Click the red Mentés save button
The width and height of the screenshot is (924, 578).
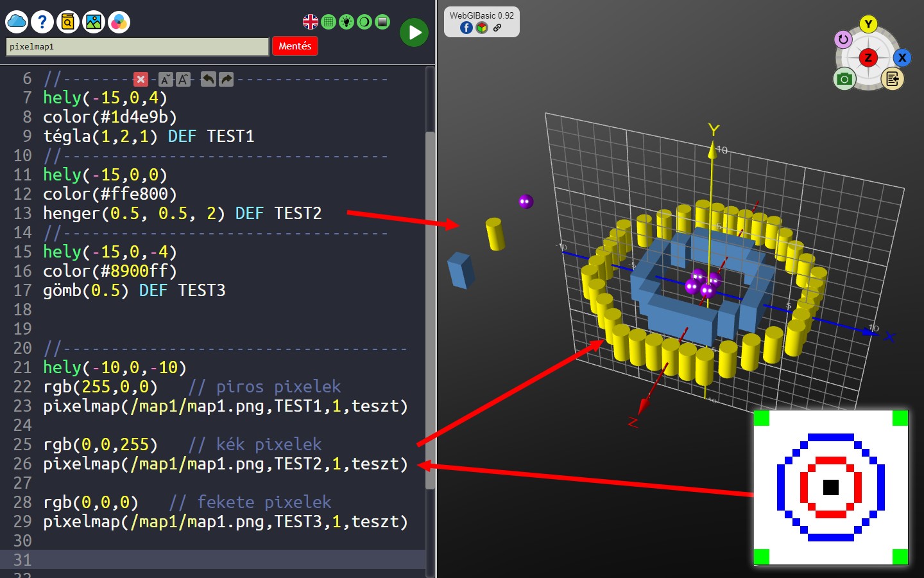pyautogui.click(x=295, y=46)
